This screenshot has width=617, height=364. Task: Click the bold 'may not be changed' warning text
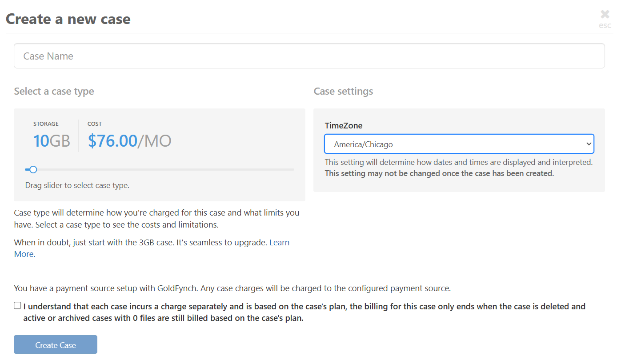point(439,173)
